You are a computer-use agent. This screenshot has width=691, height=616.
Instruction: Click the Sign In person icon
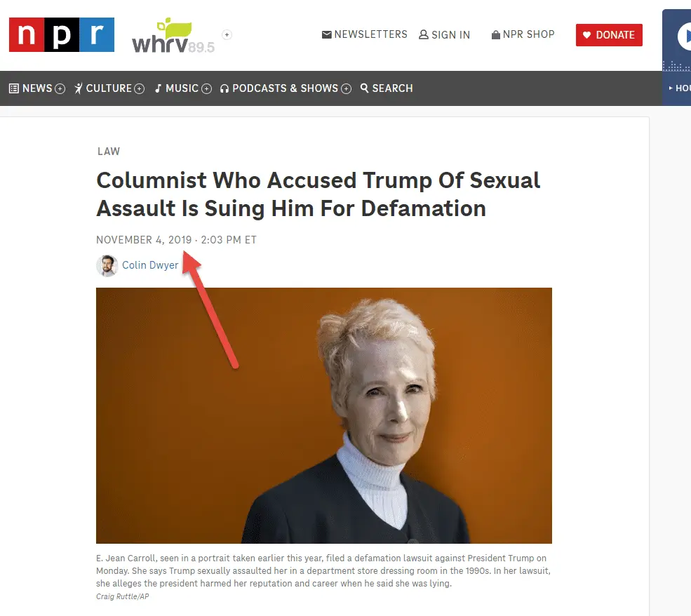point(424,34)
